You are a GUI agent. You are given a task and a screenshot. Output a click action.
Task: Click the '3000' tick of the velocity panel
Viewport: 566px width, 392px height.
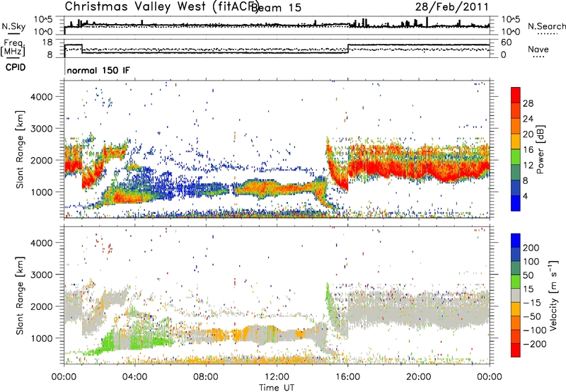[42, 275]
